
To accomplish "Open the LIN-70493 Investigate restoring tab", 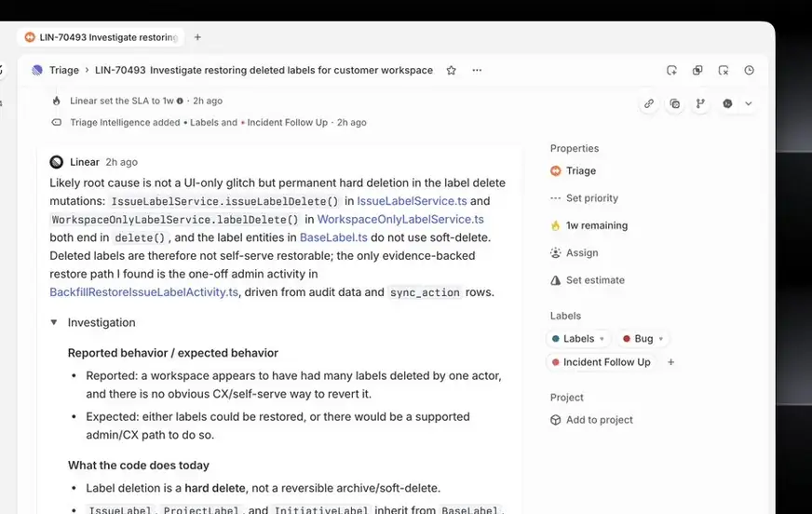I will point(101,37).
